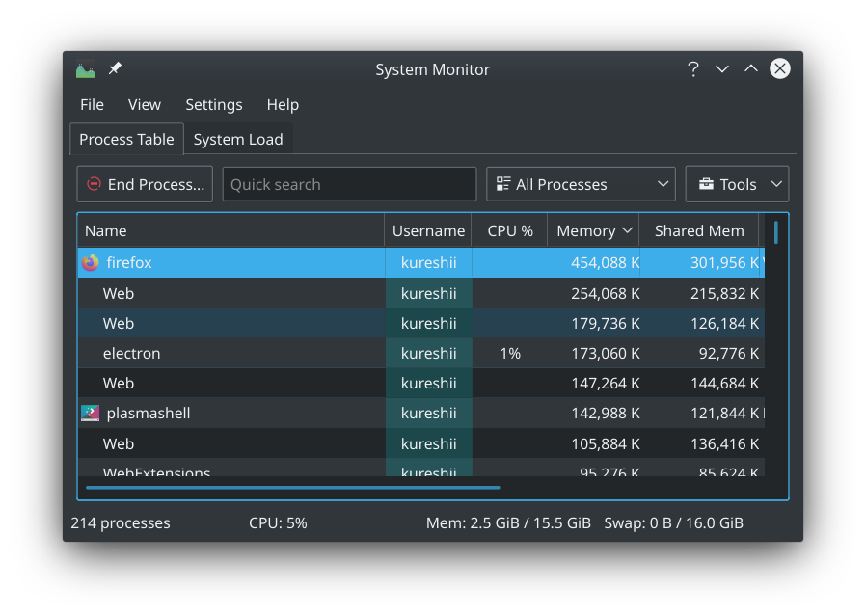Click the System Monitor app icon in titlebar
This screenshot has width=866, height=616.
(x=86, y=69)
